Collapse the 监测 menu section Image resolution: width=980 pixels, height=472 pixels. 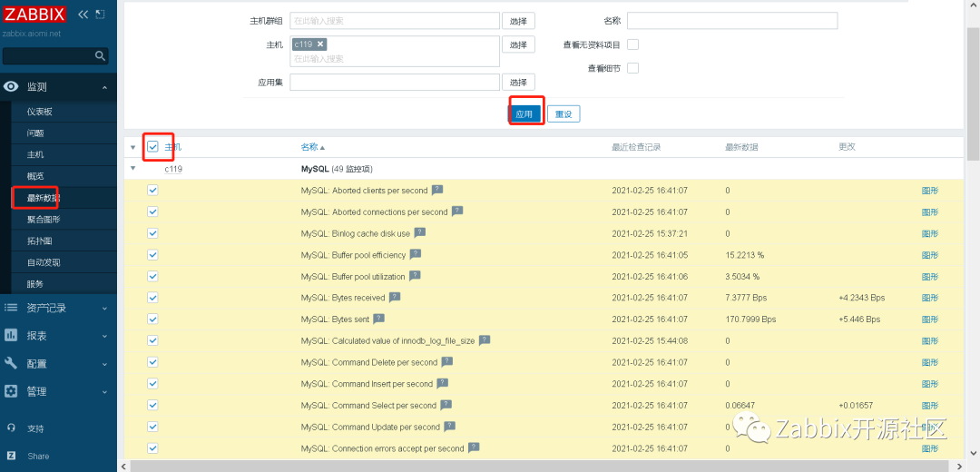[x=104, y=87]
